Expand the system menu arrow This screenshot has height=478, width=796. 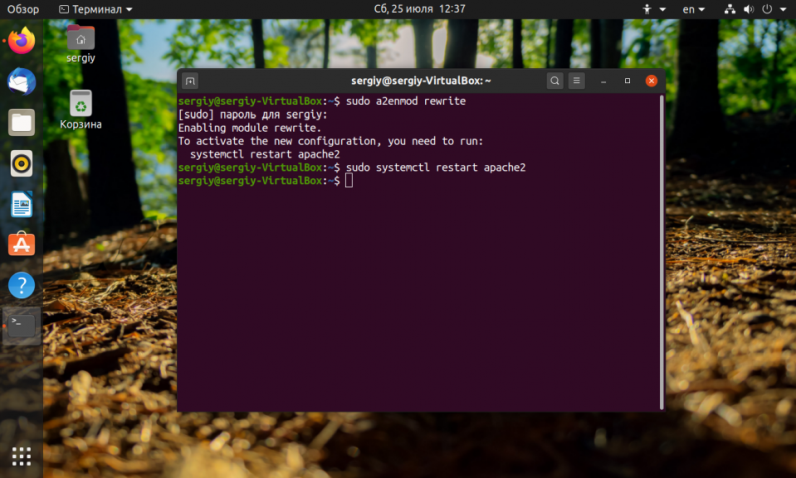point(783,9)
